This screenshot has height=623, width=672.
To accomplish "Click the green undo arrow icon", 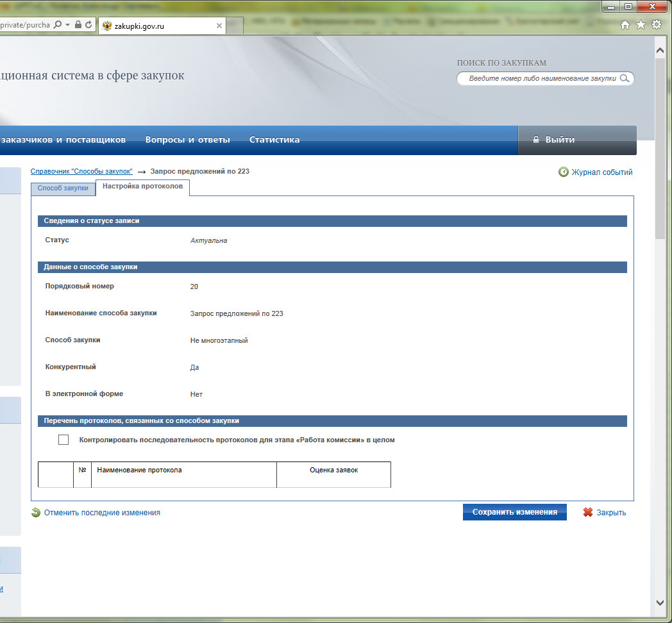I will [36, 513].
